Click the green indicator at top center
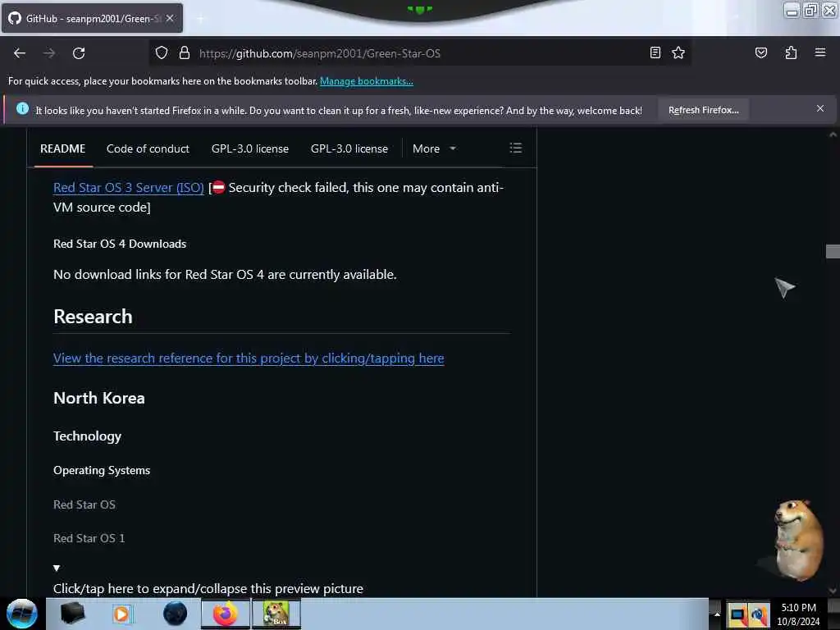This screenshot has height=630, width=840. click(x=419, y=9)
